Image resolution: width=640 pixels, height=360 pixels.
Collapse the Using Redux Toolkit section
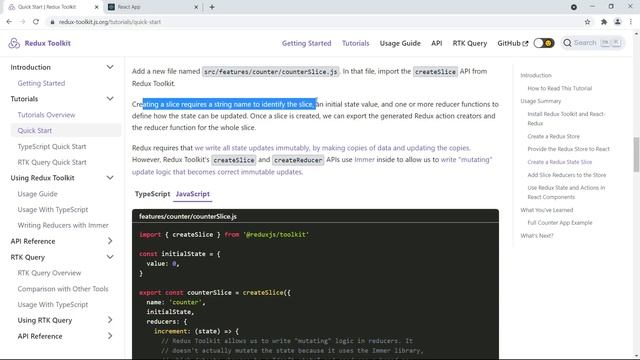coord(110,178)
